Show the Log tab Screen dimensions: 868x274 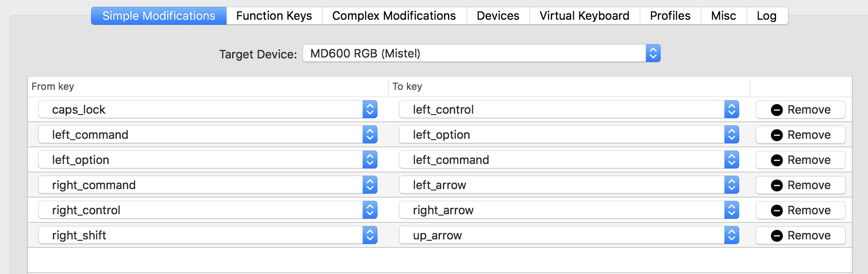767,16
